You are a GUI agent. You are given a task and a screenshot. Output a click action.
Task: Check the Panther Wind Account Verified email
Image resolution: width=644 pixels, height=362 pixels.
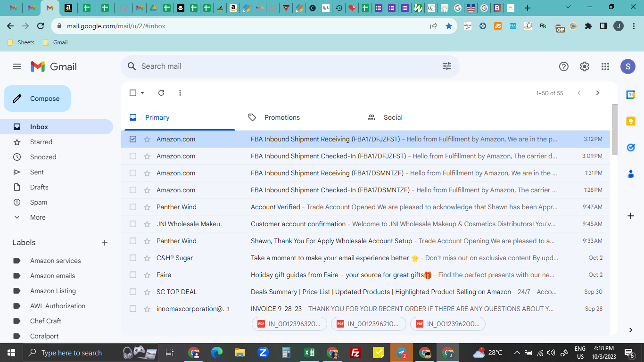(133, 207)
